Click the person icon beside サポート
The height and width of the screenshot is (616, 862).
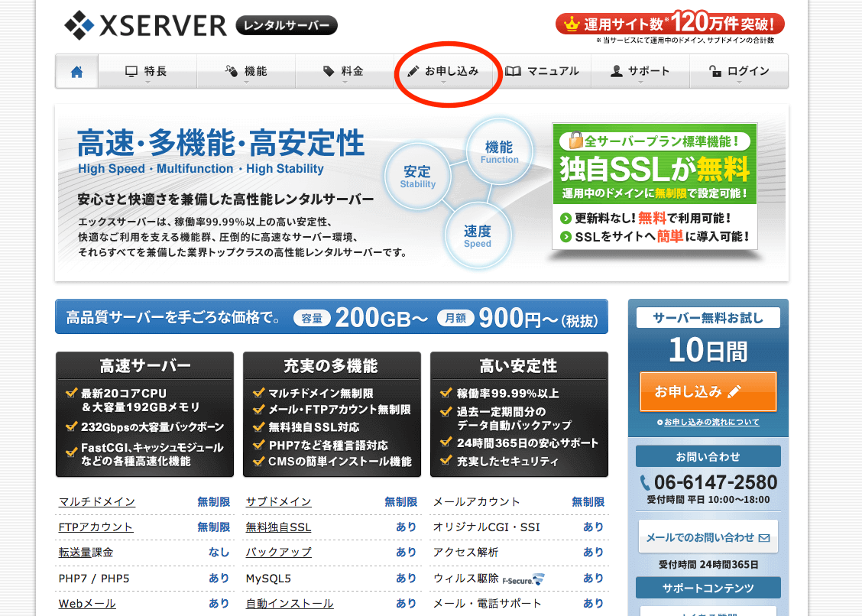coord(616,71)
